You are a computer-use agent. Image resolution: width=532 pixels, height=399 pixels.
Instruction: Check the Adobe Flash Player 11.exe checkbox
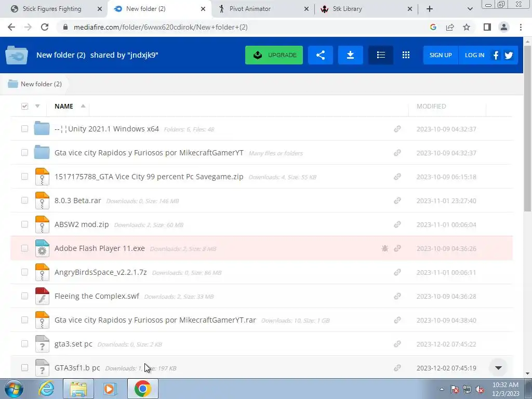click(x=24, y=248)
